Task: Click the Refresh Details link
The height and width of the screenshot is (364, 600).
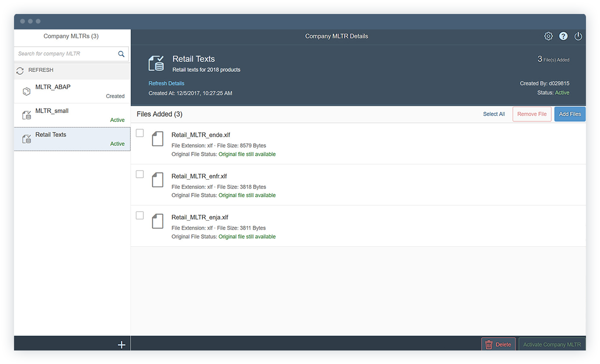Action: click(166, 84)
